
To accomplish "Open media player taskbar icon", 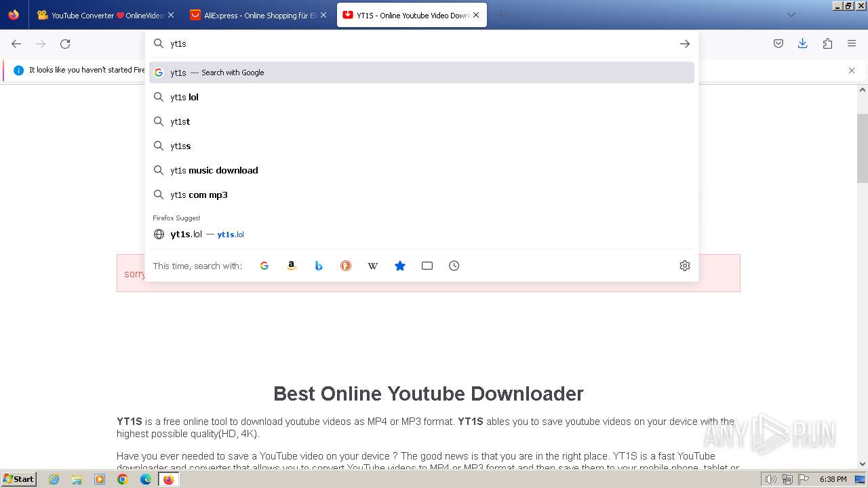I will click(x=100, y=479).
